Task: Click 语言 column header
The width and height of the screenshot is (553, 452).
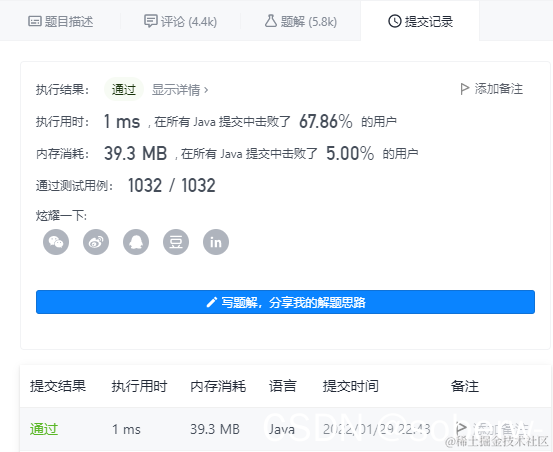Action: (x=282, y=386)
